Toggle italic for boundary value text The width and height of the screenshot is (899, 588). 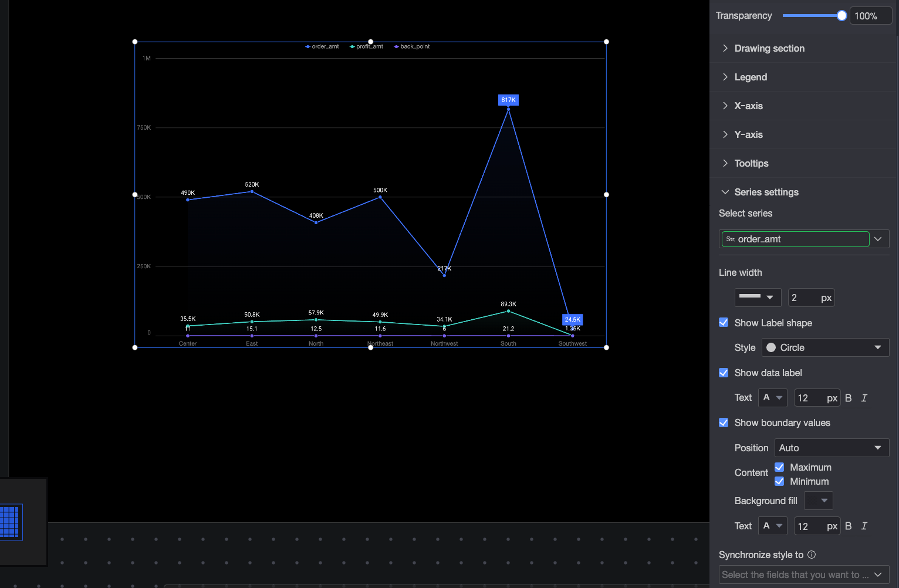pos(864,526)
